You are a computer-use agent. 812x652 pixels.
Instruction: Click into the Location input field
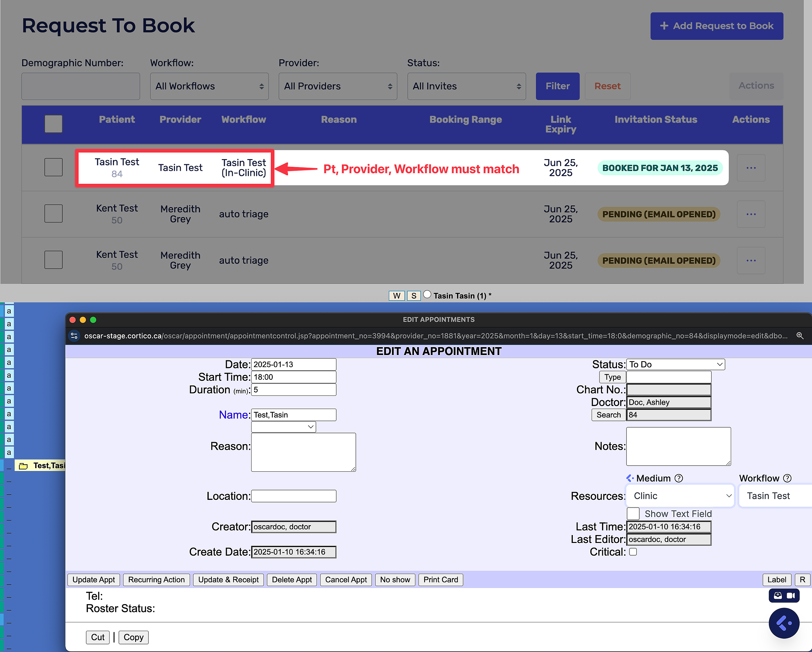coord(294,496)
